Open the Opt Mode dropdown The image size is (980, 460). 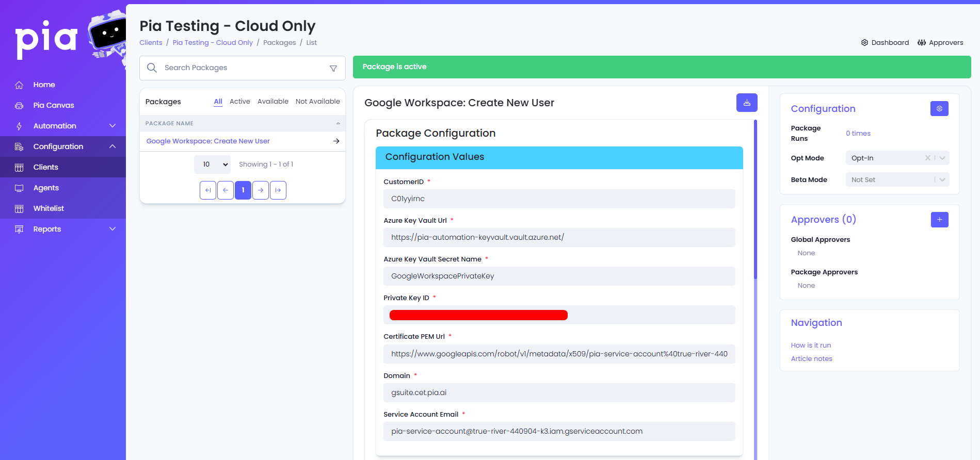click(942, 158)
